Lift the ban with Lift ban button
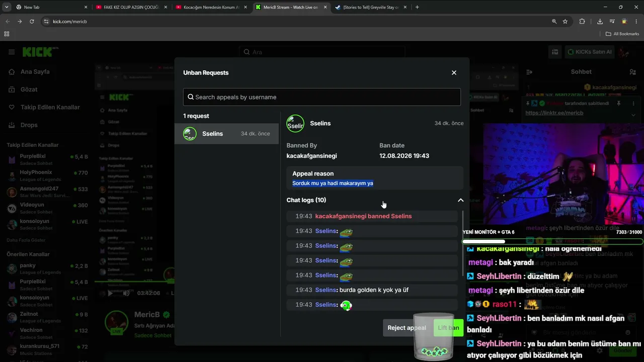 [x=448, y=328]
